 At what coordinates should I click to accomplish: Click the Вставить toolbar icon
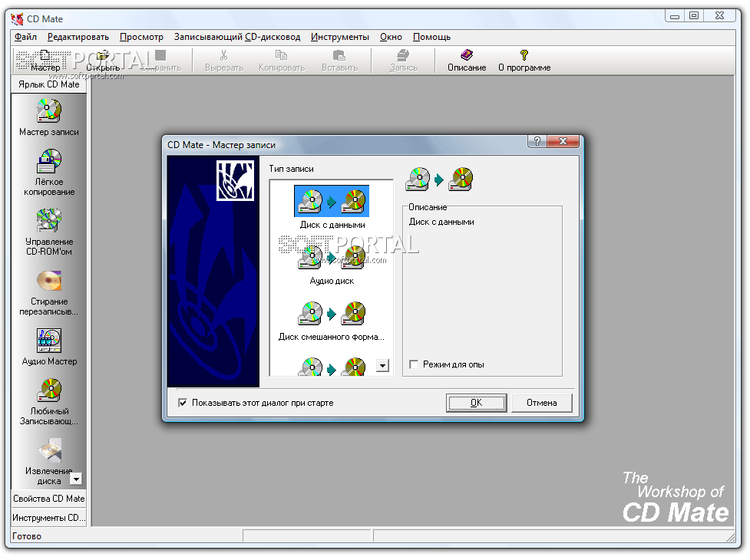[x=339, y=55]
